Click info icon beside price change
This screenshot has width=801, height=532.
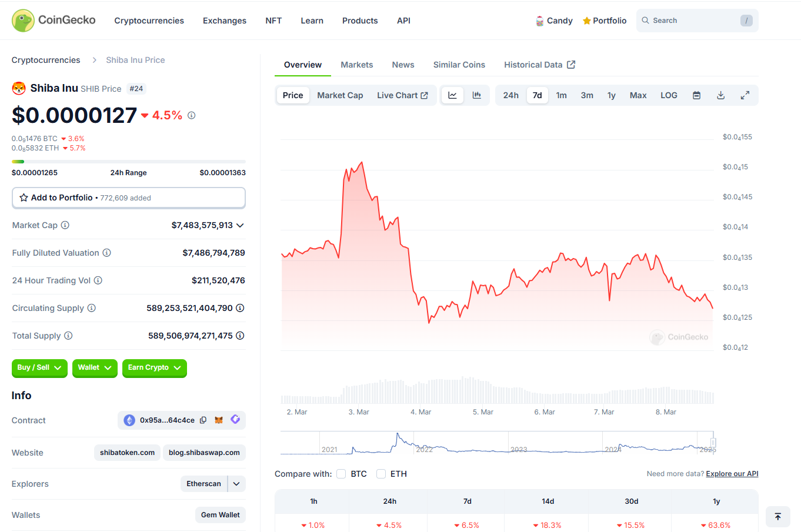pyautogui.click(x=191, y=115)
